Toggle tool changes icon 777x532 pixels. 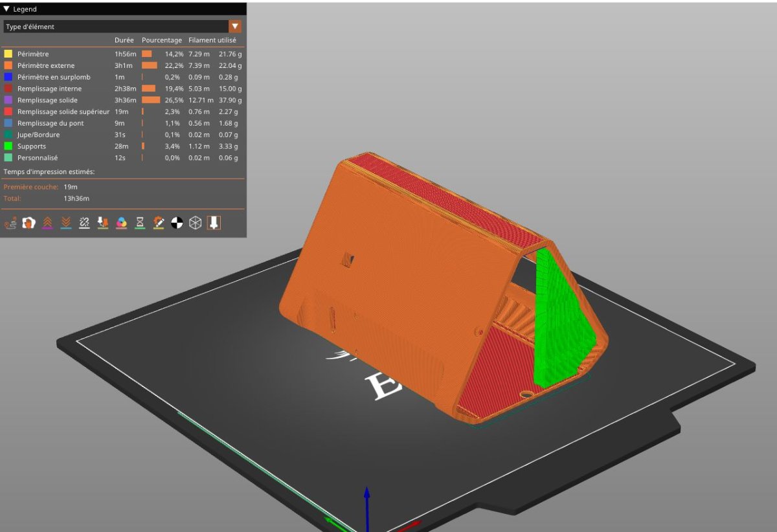coord(103,223)
